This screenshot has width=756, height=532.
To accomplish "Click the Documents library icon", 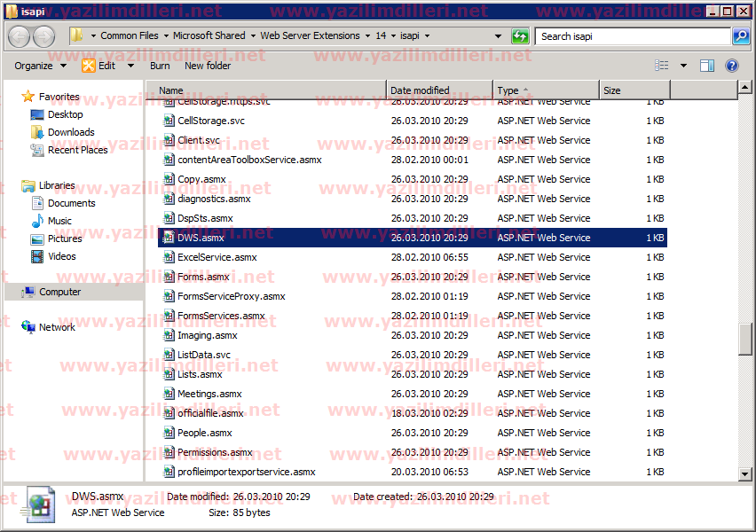I will [37, 203].
